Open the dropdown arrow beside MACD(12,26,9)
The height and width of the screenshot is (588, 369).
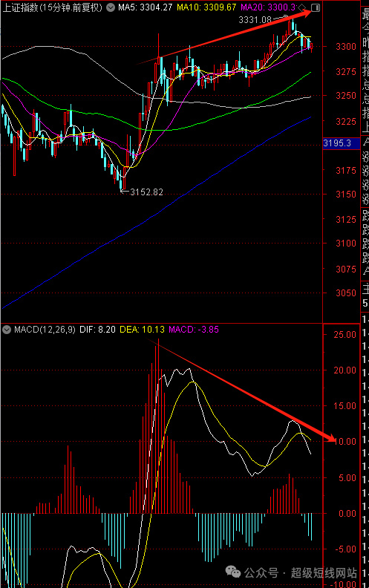point(7,330)
